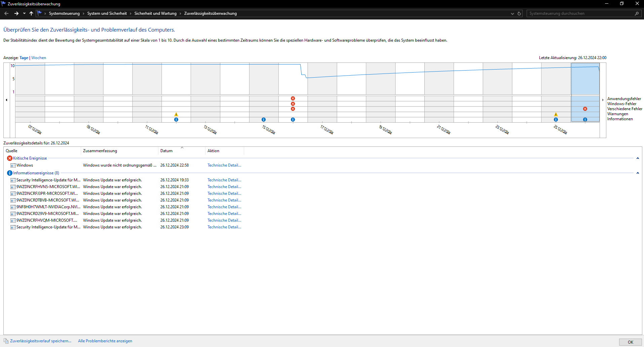Open the Systemsteuerung breadcrumb

(64, 13)
